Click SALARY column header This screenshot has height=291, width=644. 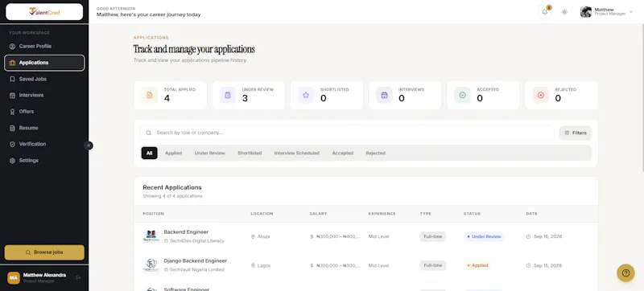(318, 214)
